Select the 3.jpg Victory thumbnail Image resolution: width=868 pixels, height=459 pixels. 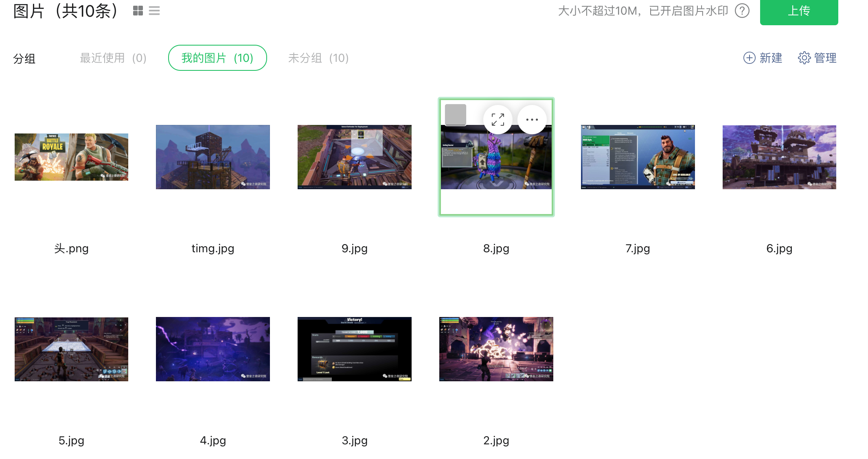pyautogui.click(x=355, y=349)
